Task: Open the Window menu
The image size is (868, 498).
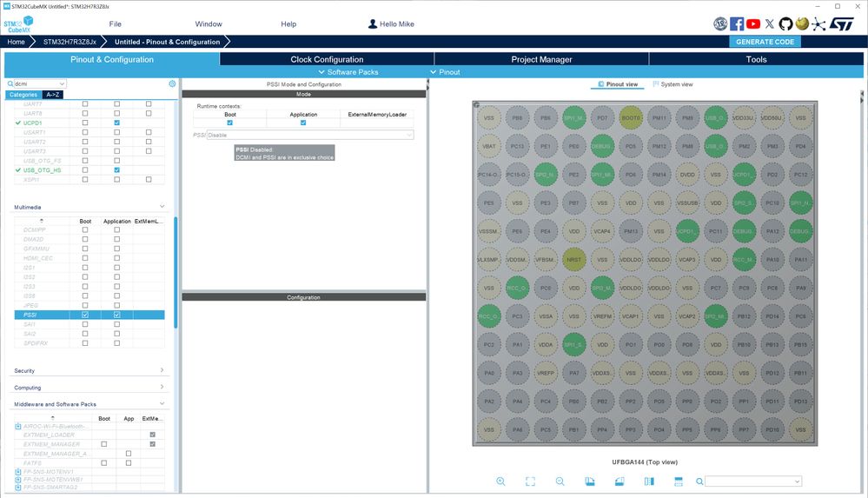Action: click(209, 23)
